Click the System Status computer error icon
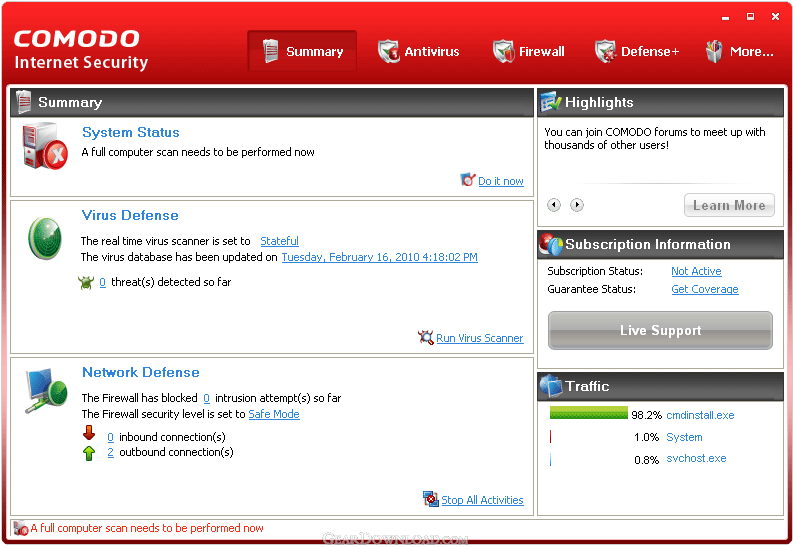Screen dimensions: 793x548 45,146
